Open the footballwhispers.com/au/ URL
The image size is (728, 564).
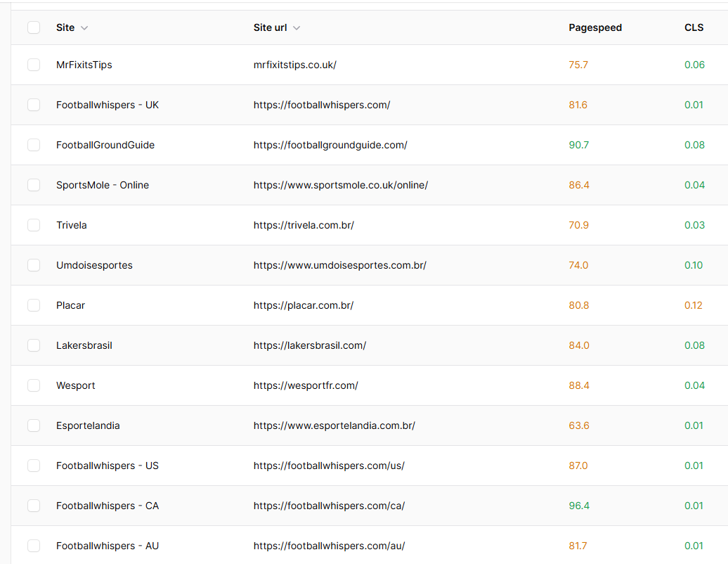tap(329, 546)
